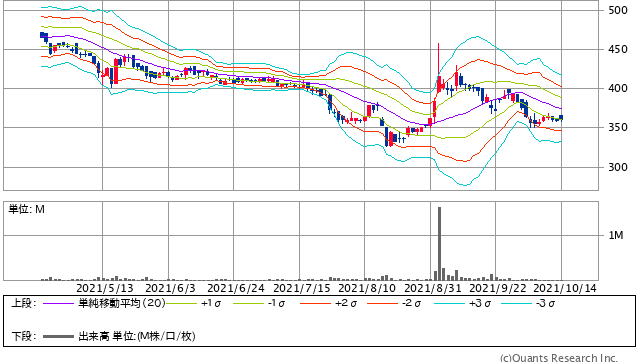Click the cyan +3σ legend line
The image size is (638, 362).
(x=449, y=303)
